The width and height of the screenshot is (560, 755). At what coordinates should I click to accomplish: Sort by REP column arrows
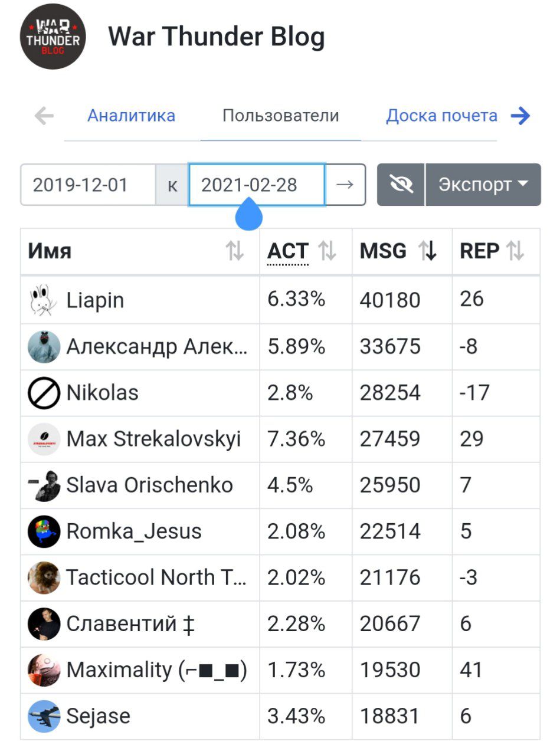(x=515, y=252)
